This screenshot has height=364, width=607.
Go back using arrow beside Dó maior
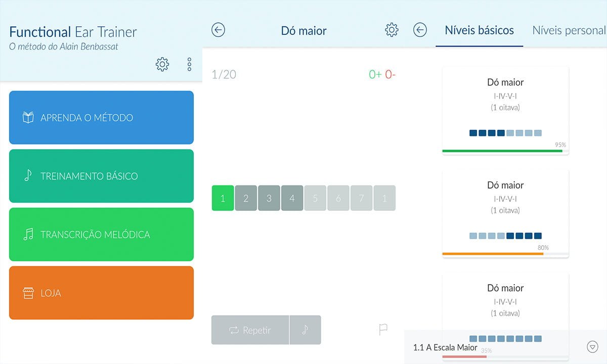pyautogui.click(x=218, y=30)
